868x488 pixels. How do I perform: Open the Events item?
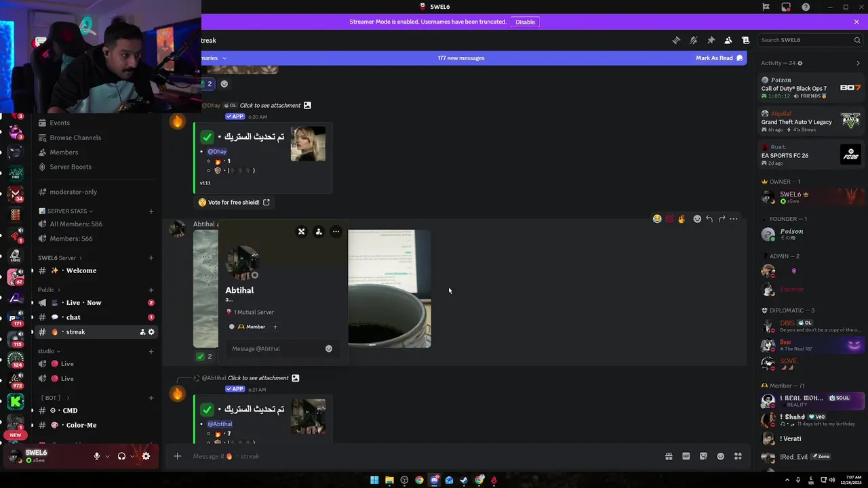click(95, 123)
